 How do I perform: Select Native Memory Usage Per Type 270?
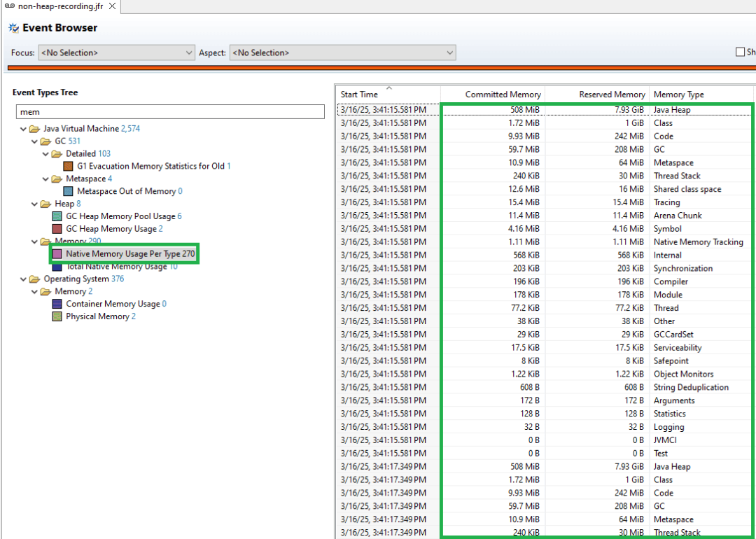(130, 253)
